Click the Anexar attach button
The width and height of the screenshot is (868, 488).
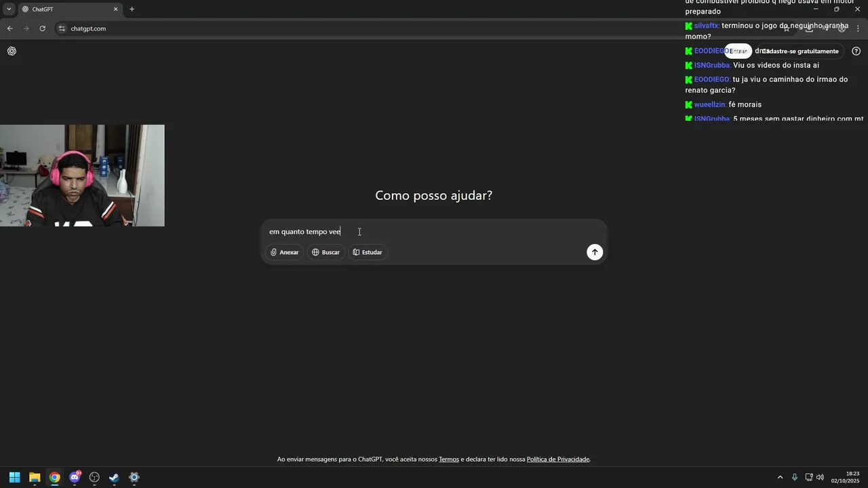pos(285,252)
